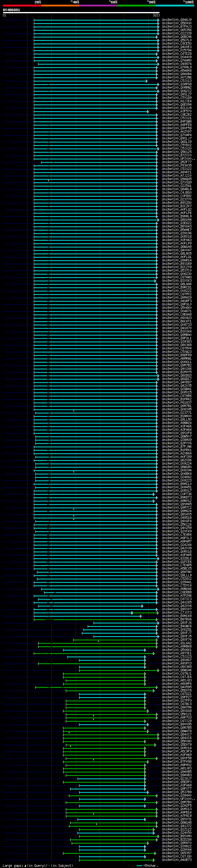Click the double arrowhead on the C7J0T3 row

point(132,613)
